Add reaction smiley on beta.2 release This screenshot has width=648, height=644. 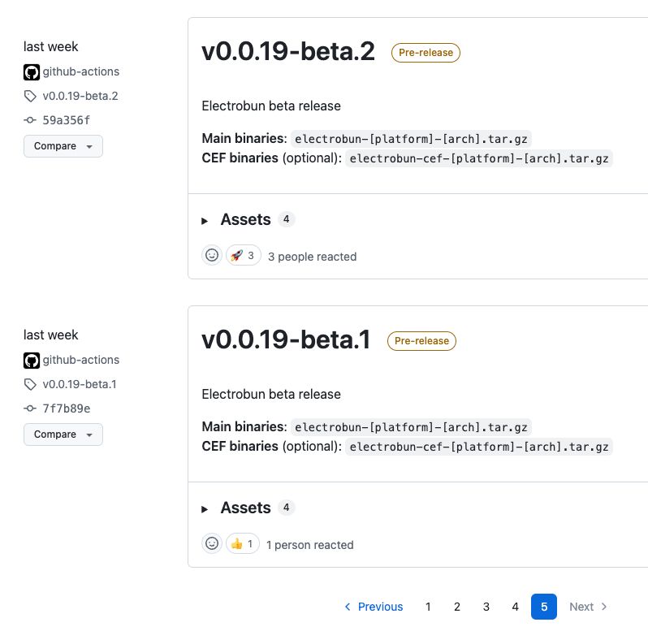click(212, 255)
